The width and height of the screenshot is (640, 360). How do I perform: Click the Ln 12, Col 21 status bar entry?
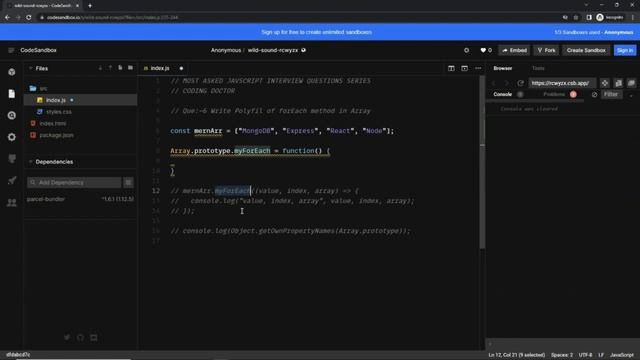point(516,355)
